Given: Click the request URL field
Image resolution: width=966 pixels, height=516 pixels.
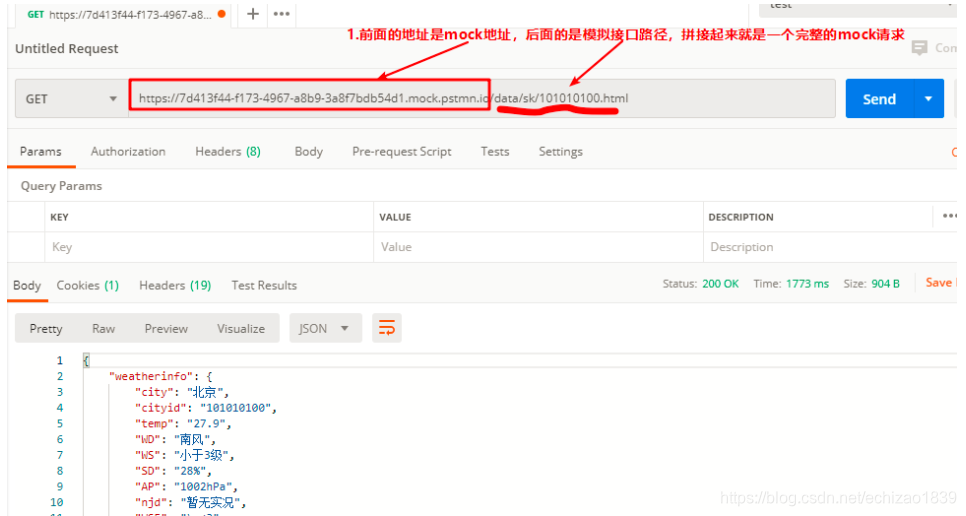Looking at the screenshot, I should pyautogui.click(x=482, y=99).
